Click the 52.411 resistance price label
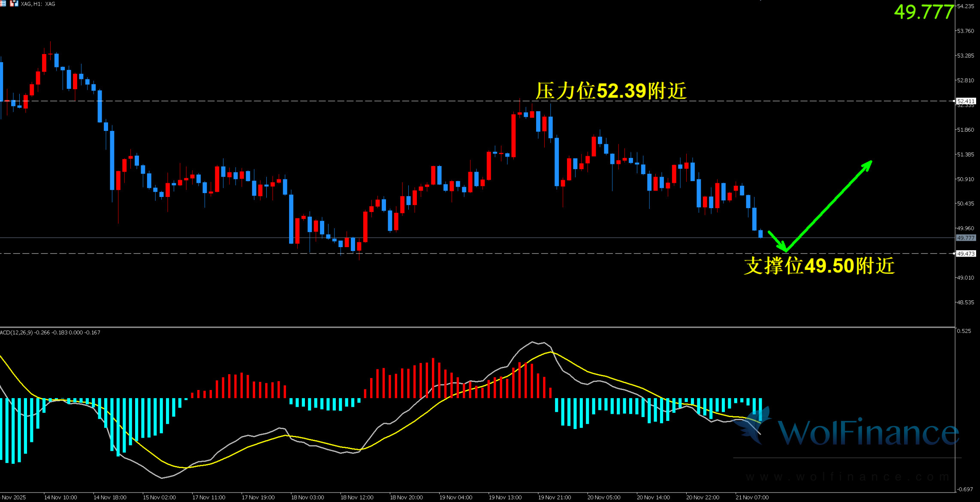This screenshot has height=502, width=980. pos(966,101)
